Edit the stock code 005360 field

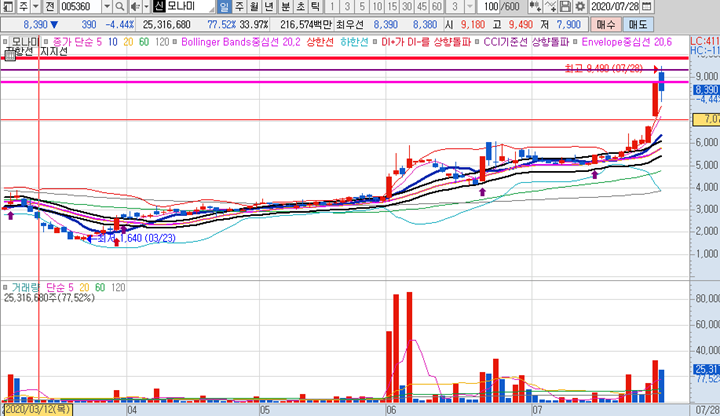point(80,6)
